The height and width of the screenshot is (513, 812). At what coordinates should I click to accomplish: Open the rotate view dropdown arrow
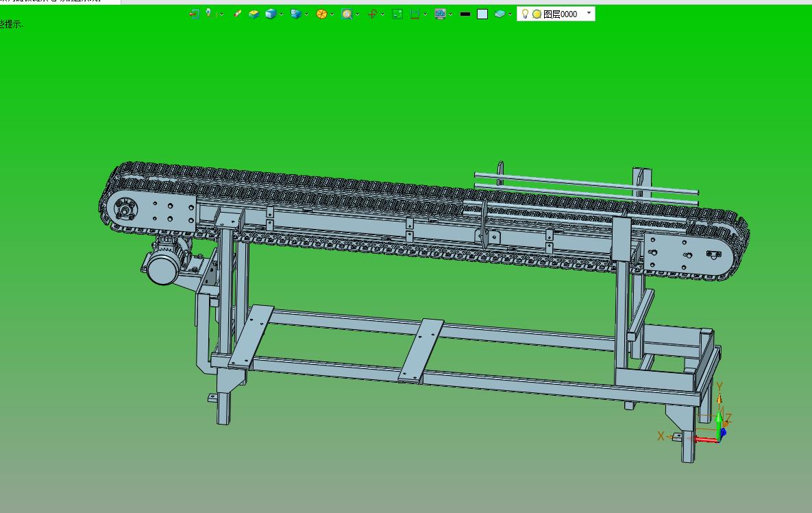(382, 14)
